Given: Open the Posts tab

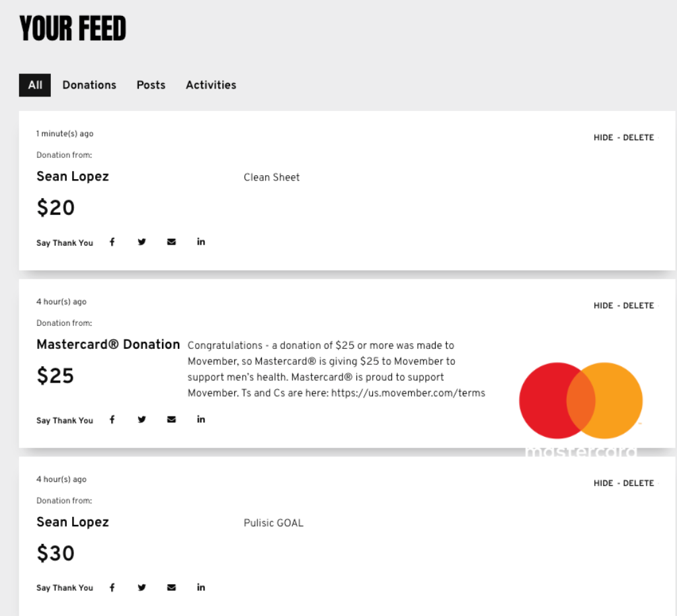Looking at the screenshot, I should (151, 85).
